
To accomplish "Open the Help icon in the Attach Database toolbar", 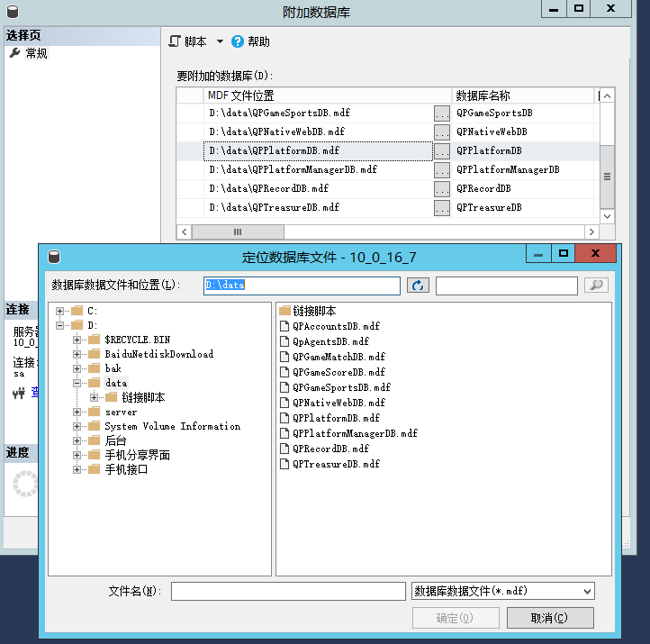I will [238, 41].
